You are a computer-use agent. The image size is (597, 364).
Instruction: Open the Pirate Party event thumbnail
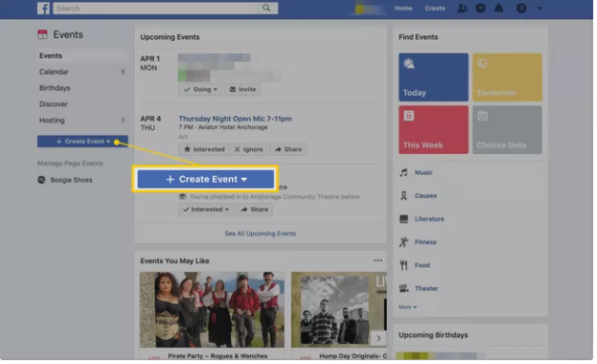coord(212,310)
